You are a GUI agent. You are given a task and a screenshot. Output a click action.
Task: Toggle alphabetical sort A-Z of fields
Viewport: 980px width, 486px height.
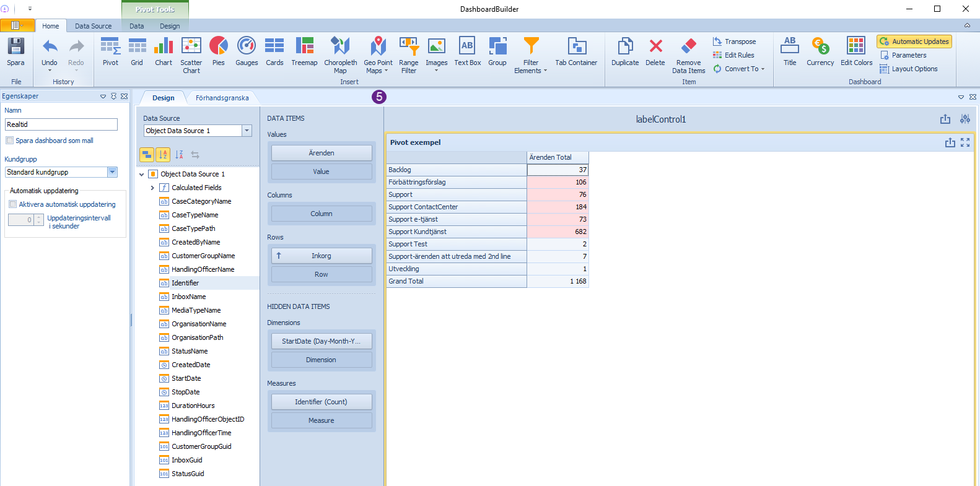click(x=163, y=155)
